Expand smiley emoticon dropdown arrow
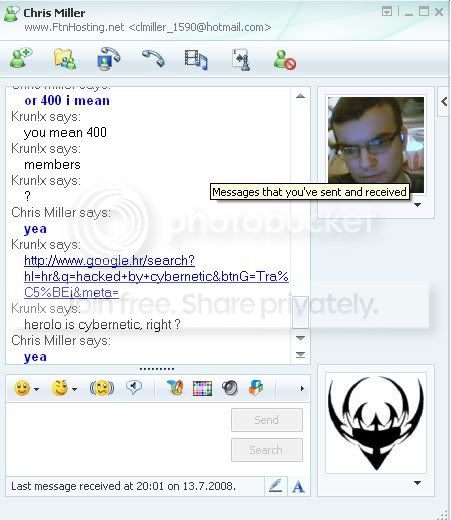 point(36,389)
